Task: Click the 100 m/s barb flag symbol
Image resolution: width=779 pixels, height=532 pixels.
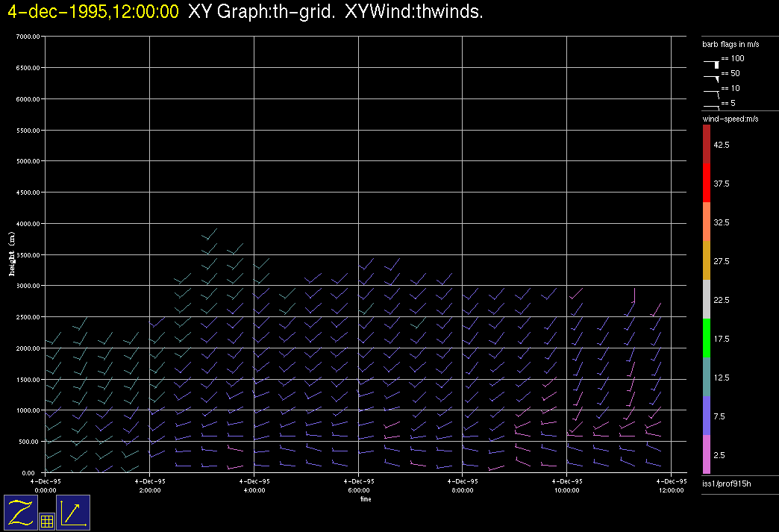Action: pos(711,63)
